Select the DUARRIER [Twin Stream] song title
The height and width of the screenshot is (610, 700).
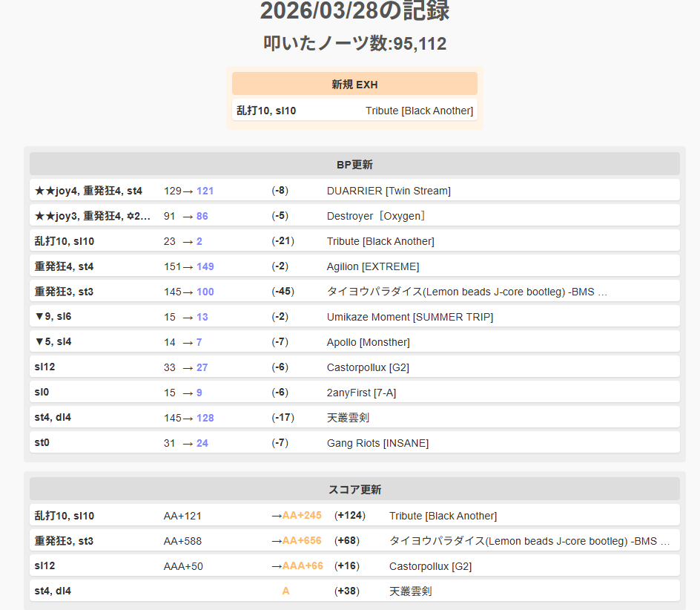pyautogui.click(x=389, y=191)
